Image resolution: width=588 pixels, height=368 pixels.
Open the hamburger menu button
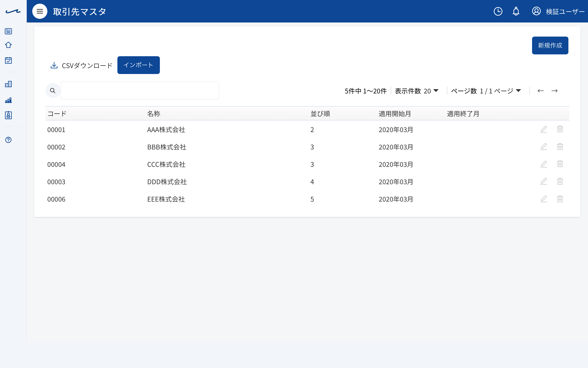[40, 11]
